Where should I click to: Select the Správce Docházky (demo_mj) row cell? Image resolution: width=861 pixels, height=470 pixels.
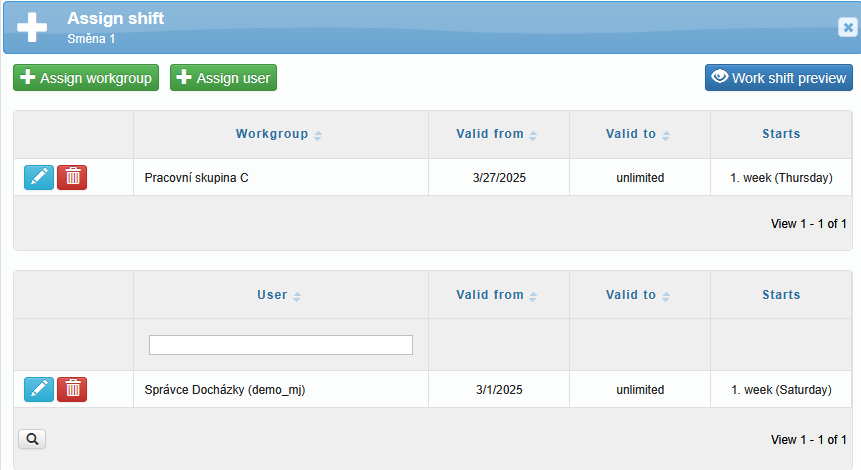coord(281,389)
